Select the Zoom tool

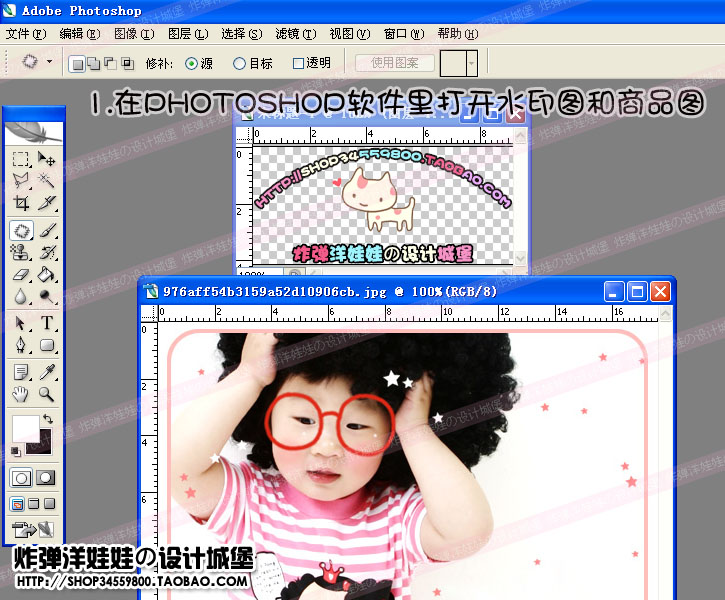[x=47, y=394]
